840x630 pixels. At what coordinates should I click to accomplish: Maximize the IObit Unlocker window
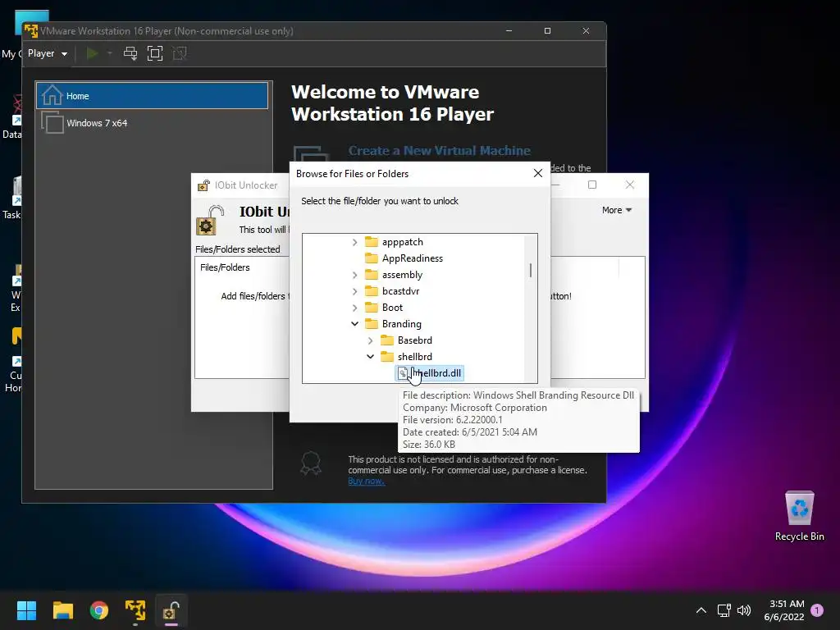(592, 185)
